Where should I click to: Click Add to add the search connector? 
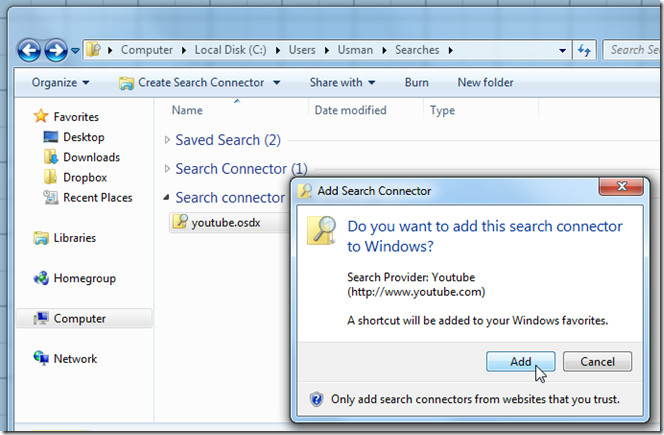click(520, 361)
